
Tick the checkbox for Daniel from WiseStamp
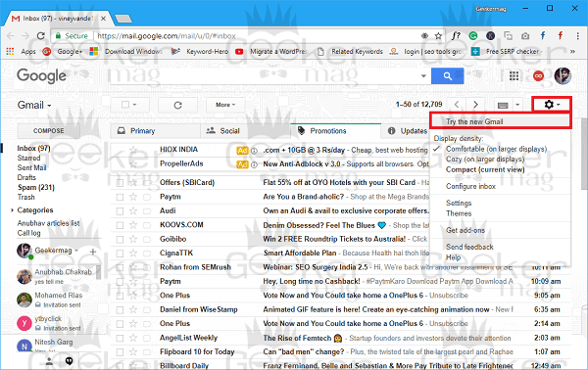click(x=120, y=310)
